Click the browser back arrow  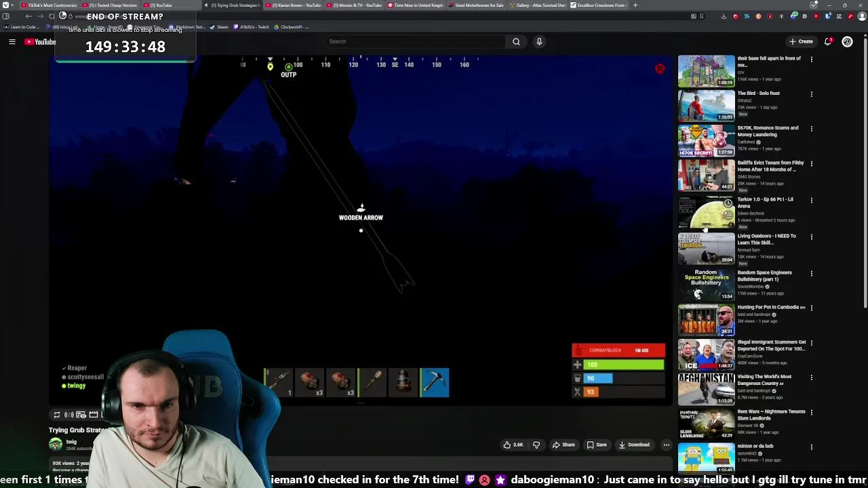[28, 16]
